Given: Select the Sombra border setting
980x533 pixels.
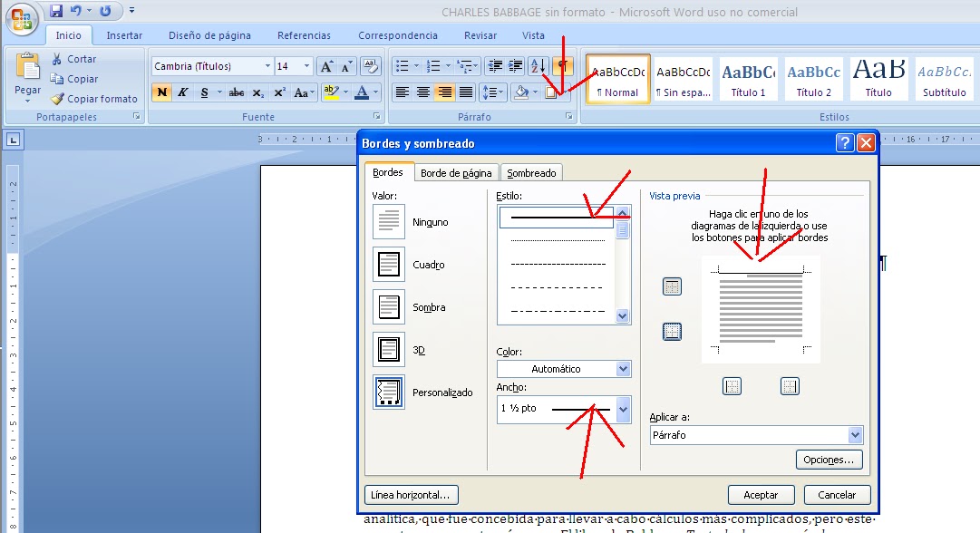Looking at the screenshot, I should 389,306.
